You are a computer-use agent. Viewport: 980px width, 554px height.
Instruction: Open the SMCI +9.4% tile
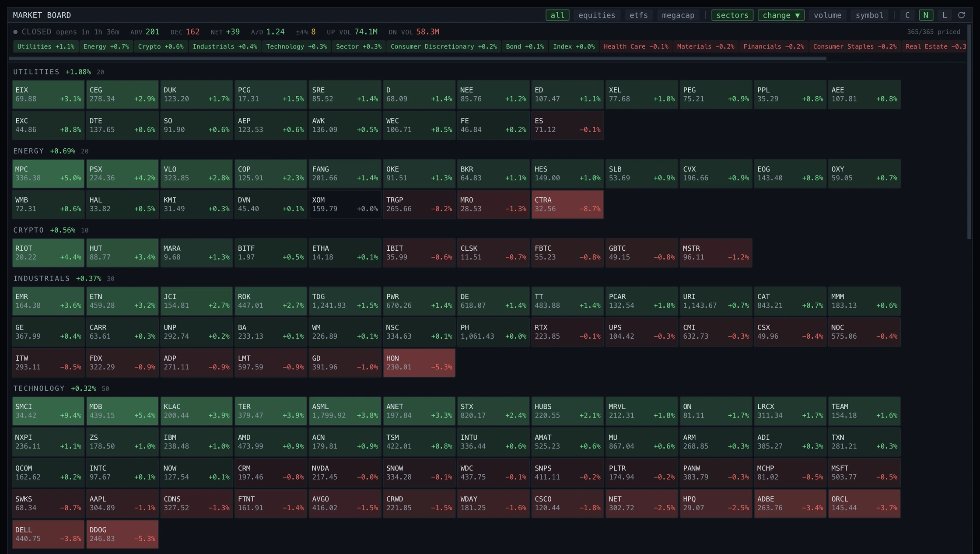coord(48,411)
